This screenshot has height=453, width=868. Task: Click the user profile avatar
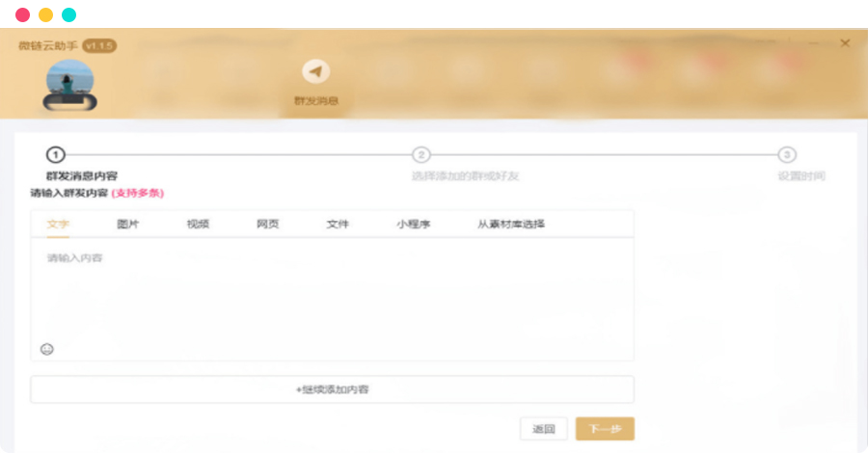[69, 84]
